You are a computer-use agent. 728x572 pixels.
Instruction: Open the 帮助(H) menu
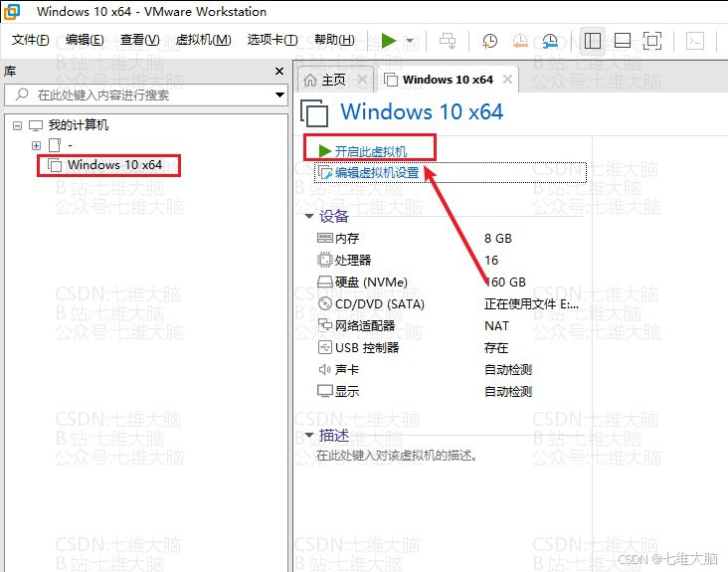coord(334,40)
